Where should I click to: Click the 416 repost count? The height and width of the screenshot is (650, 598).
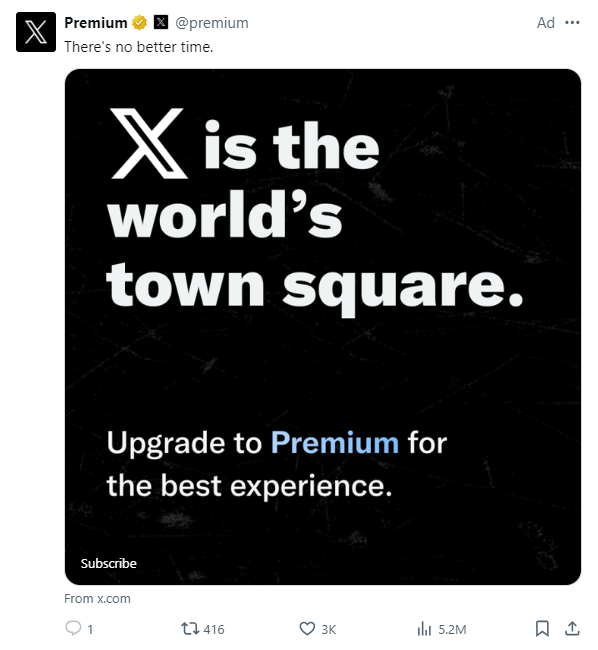(x=214, y=629)
